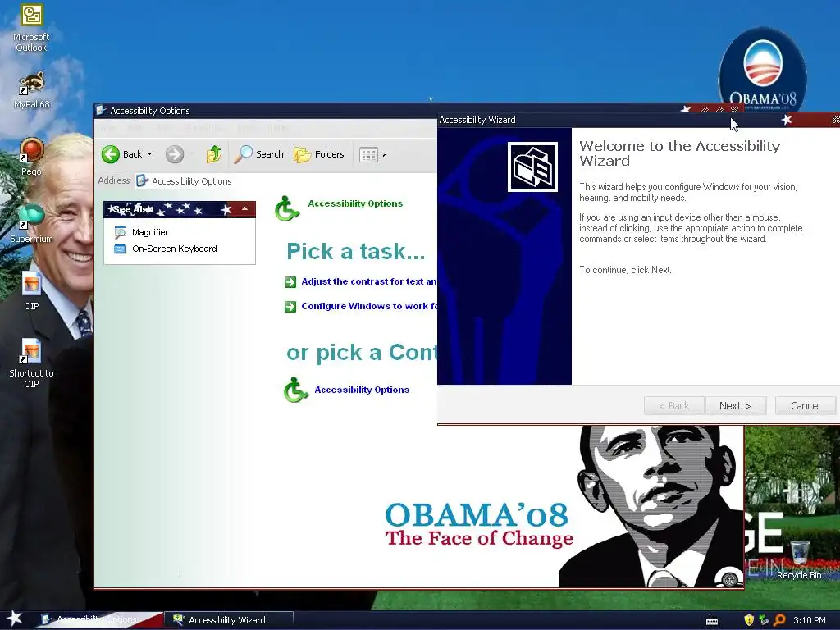840x630 pixels.
Task: Launch MyPal 68 desktop shortcut
Action: pyautogui.click(x=31, y=89)
